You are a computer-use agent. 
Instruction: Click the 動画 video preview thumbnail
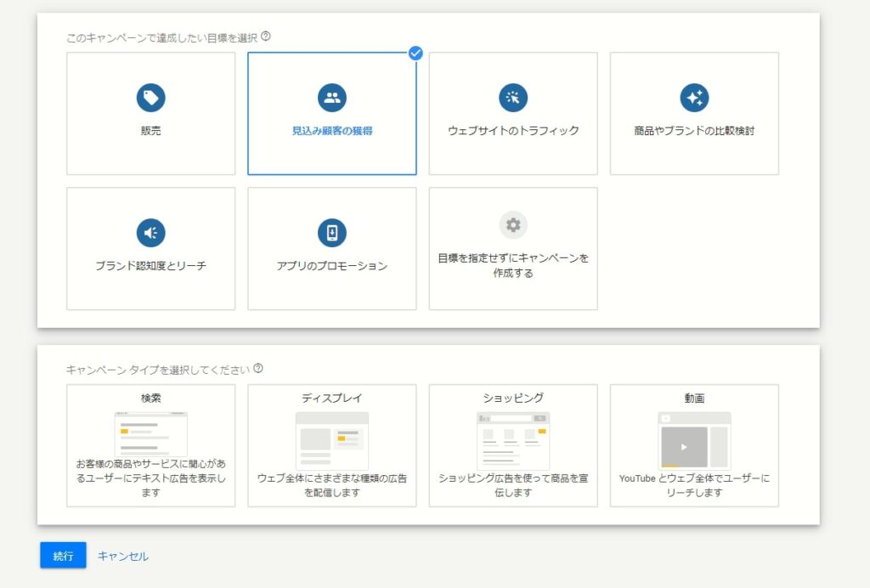(x=694, y=441)
